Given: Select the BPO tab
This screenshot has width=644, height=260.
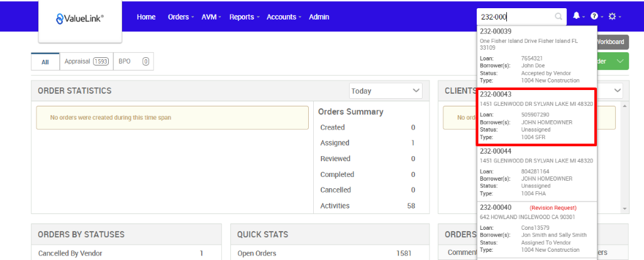Looking at the screenshot, I should pyautogui.click(x=133, y=61).
